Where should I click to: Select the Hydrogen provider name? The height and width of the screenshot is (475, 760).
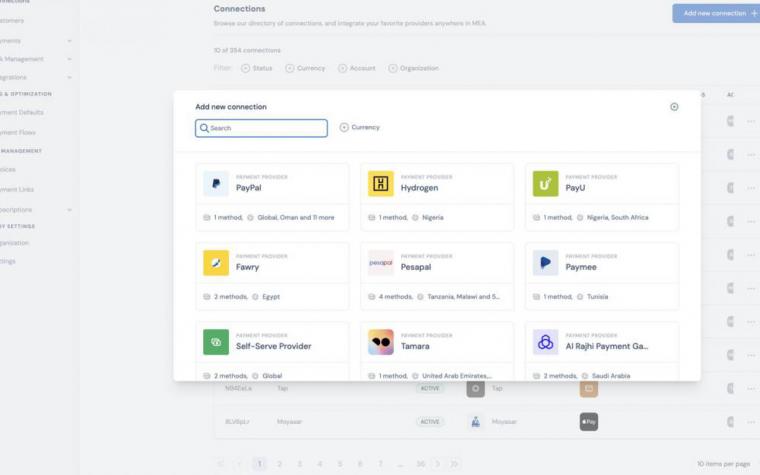[x=419, y=188]
